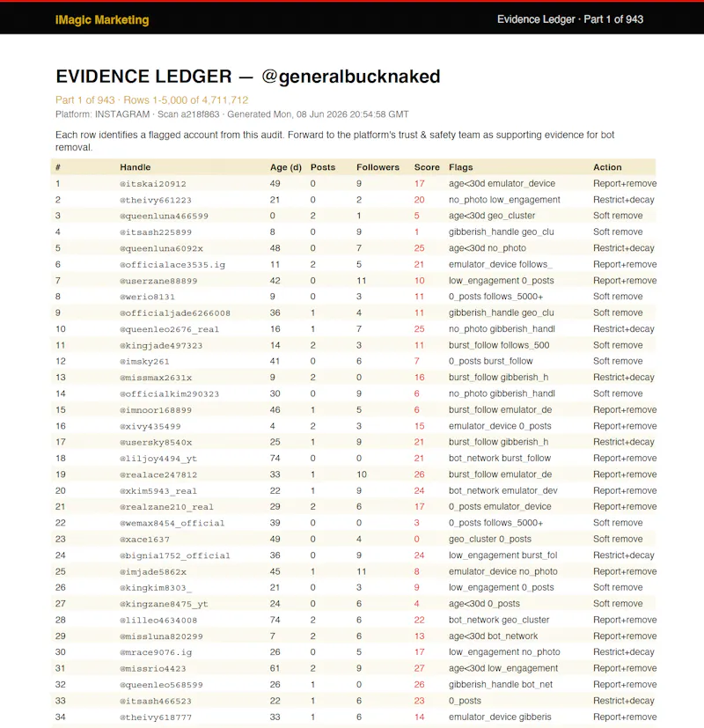This screenshot has height=728, width=704.
Task: Select handle @queenleo2676_real
Action: [169, 329]
